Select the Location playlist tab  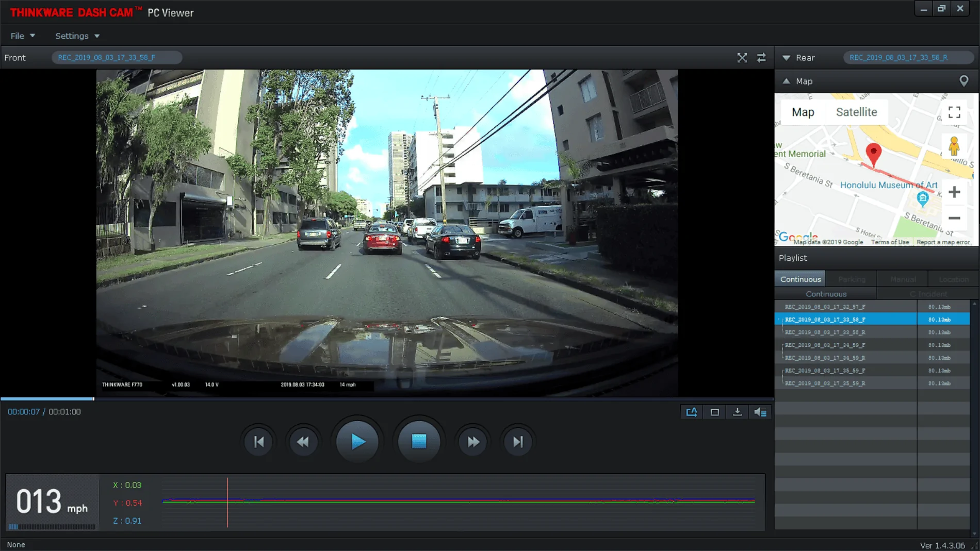(x=953, y=279)
